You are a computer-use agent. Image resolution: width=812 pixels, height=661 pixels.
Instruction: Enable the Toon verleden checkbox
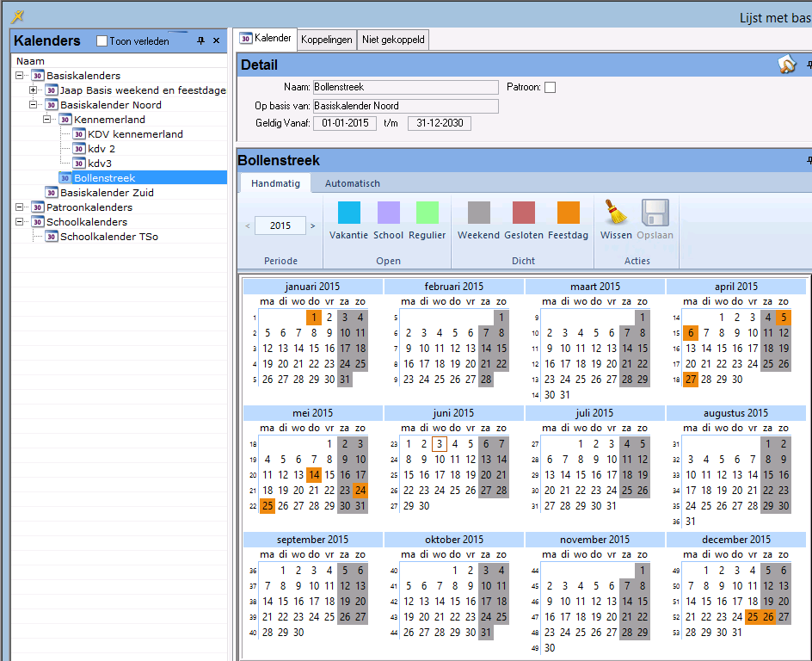click(x=101, y=41)
